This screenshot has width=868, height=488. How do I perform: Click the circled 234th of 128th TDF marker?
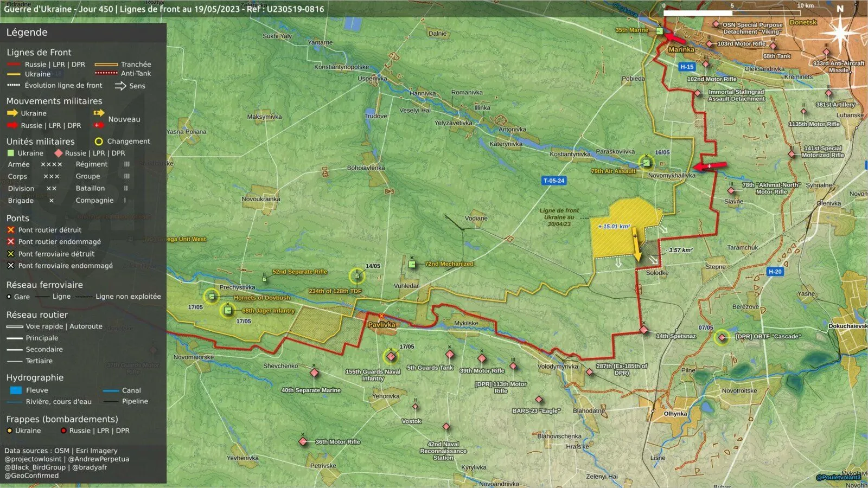pyautogui.click(x=357, y=276)
